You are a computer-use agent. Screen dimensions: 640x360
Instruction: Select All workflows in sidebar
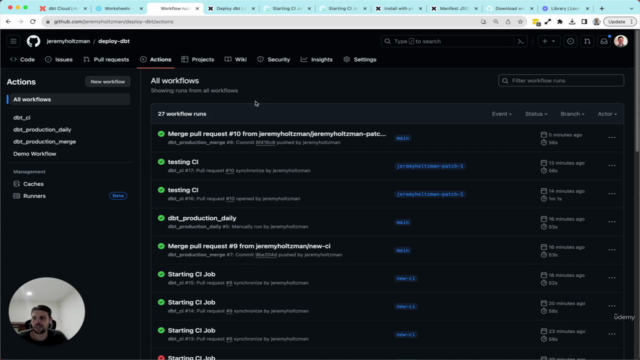click(69, 100)
